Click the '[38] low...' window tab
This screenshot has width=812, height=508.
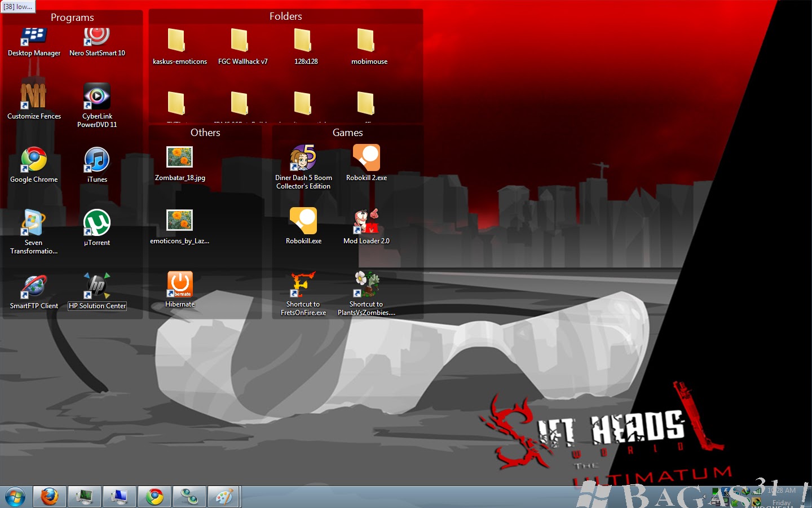tap(18, 7)
